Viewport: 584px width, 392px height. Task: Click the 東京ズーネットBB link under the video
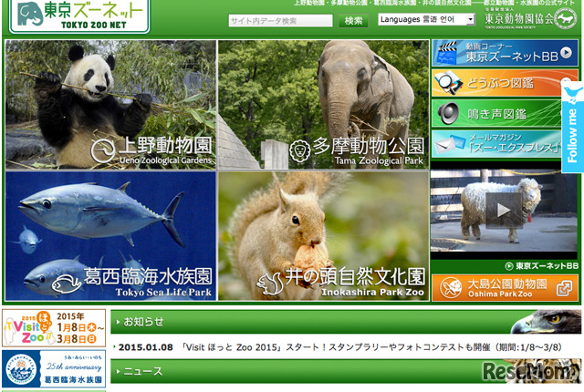pyautogui.click(x=542, y=266)
